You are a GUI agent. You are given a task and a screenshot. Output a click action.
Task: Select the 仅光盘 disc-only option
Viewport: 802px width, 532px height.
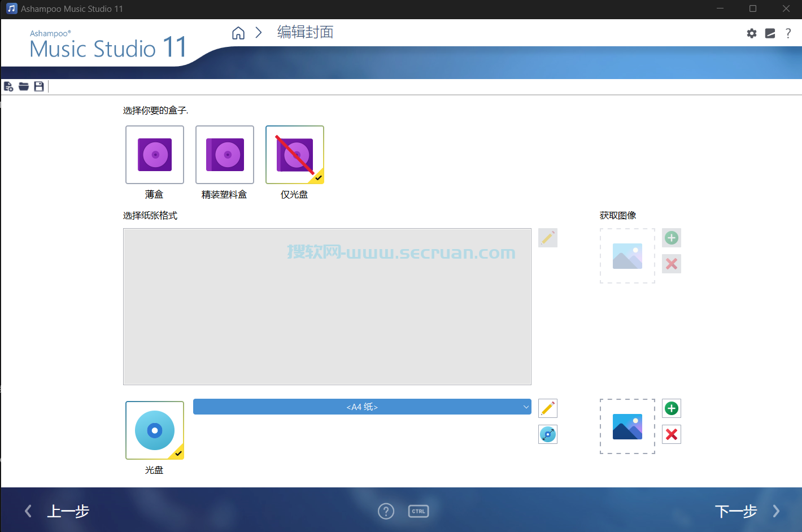click(295, 155)
